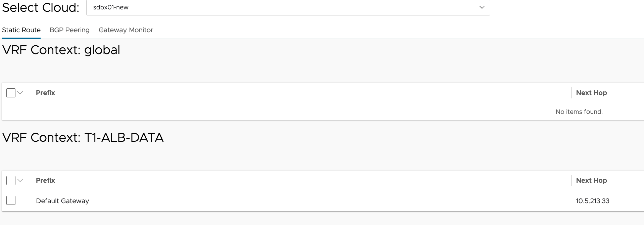Click Prefix column header in T1-ALB-DATA table
This screenshot has height=225, width=644.
pos(45,180)
